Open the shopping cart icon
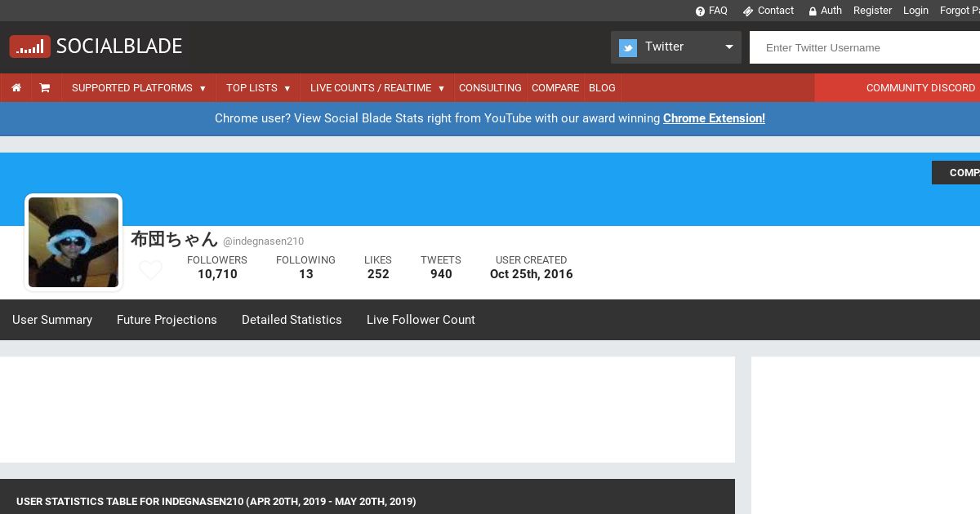The width and height of the screenshot is (980, 514). point(45,87)
